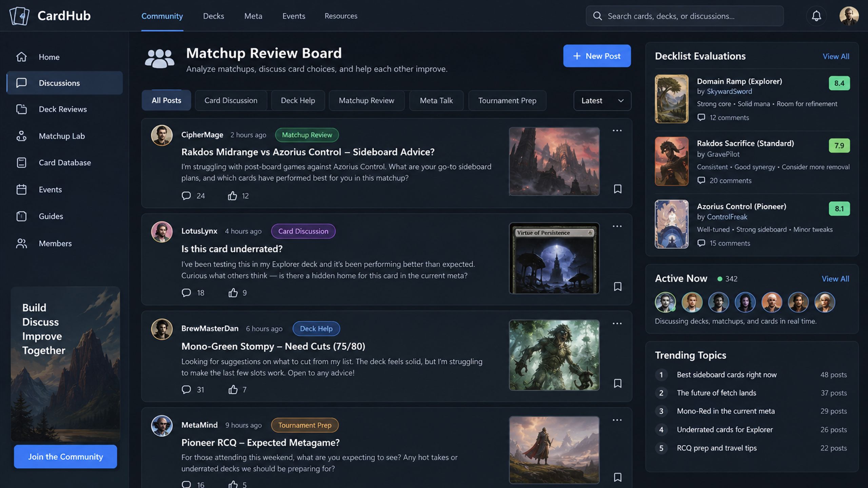Click Join the Community button
Screen dimensions: 868x488
[65, 456]
